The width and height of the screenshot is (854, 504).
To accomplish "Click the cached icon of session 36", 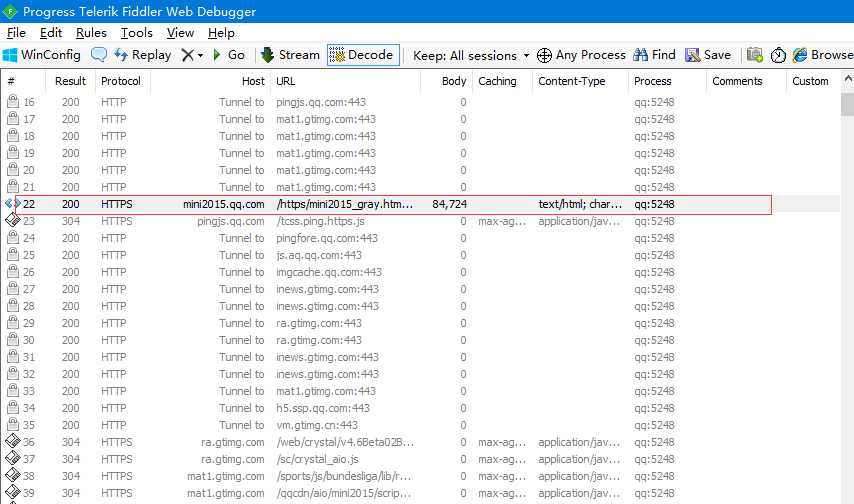I will 13,441.
